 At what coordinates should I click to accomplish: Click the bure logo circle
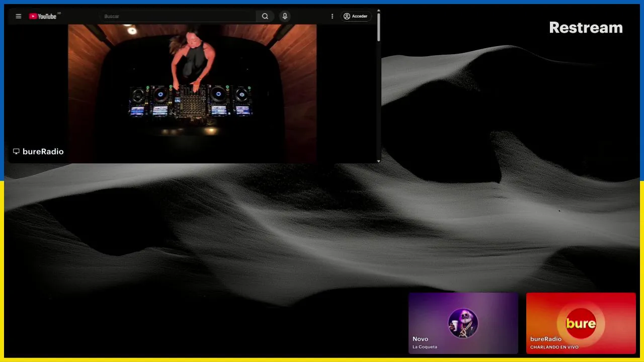pyautogui.click(x=581, y=323)
